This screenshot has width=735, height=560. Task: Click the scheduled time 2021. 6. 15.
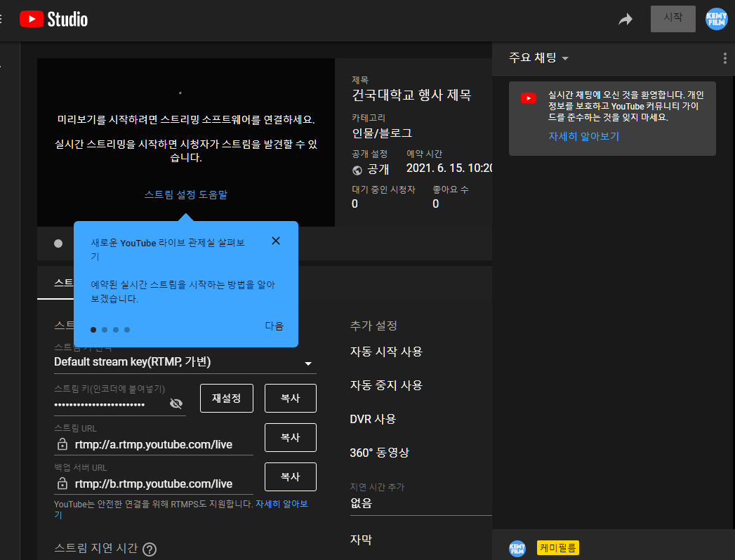(x=449, y=168)
